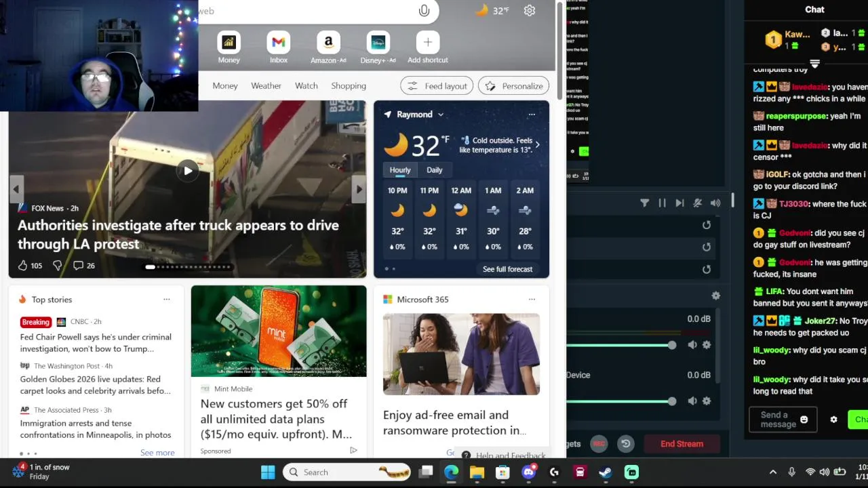Select the Weather feed tab
Viewport: 868px width, 488px height.
(266, 86)
